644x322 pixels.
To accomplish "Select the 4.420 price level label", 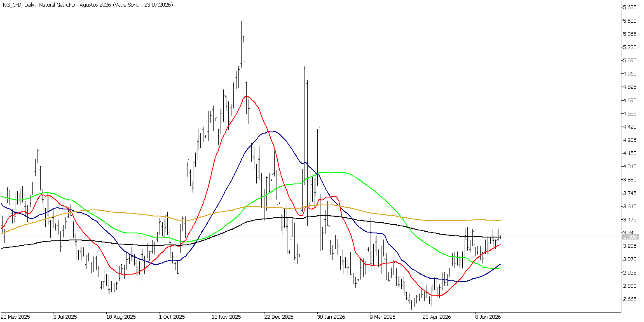I will 630,127.
